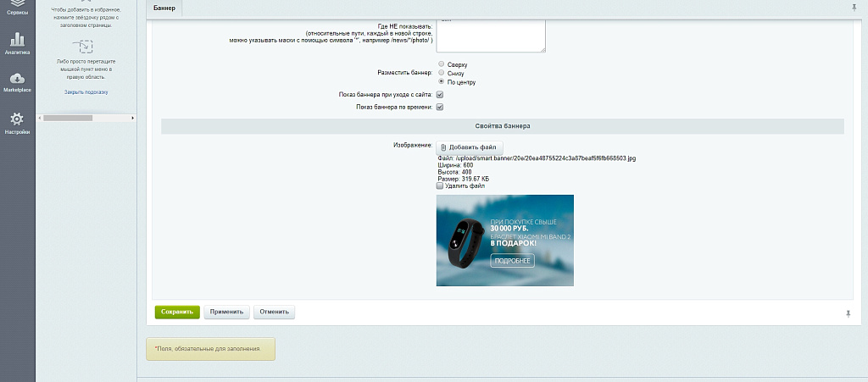Open Настройки gear in the sidebar
The width and height of the screenshot is (868, 382).
point(17,123)
